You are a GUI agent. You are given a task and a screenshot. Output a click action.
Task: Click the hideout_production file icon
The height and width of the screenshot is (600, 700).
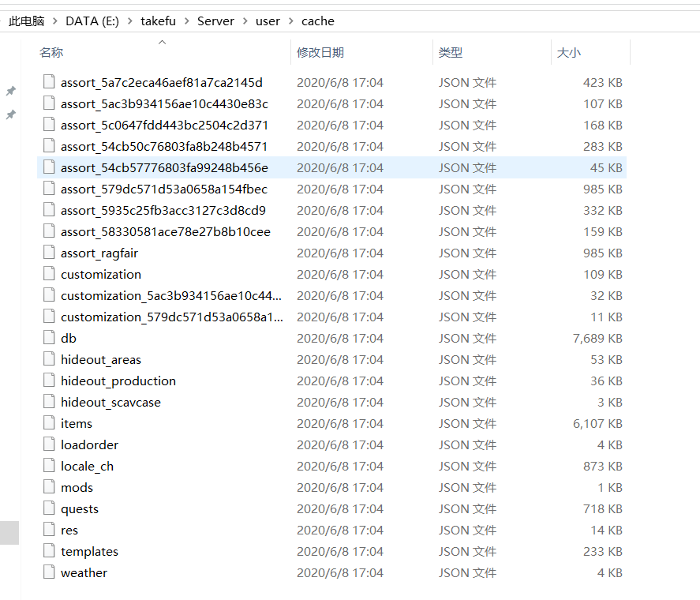point(49,381)
